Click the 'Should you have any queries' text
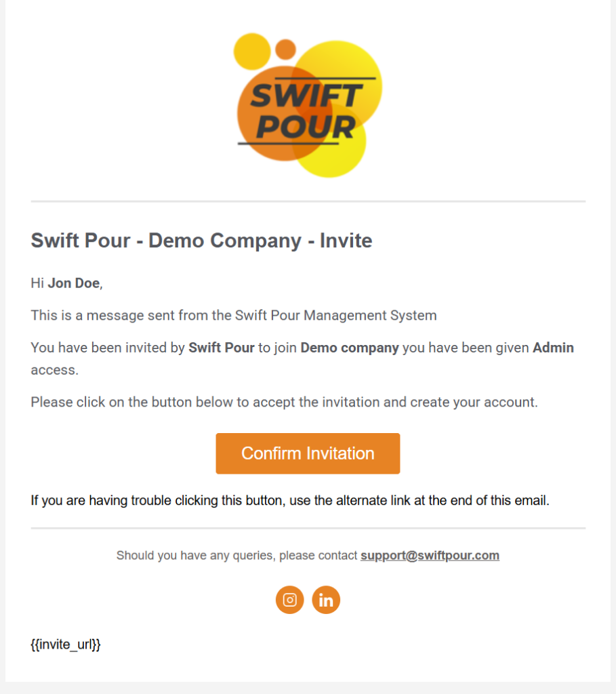This screenshot has width=616, height=694. 237,556
